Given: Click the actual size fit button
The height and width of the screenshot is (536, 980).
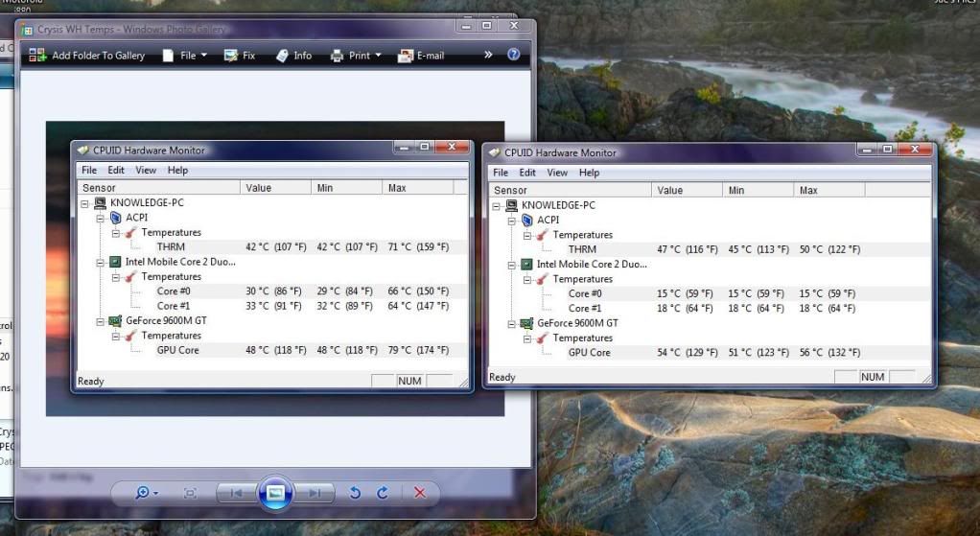Looking at the screenshot, I should click(x=190, y=494).
